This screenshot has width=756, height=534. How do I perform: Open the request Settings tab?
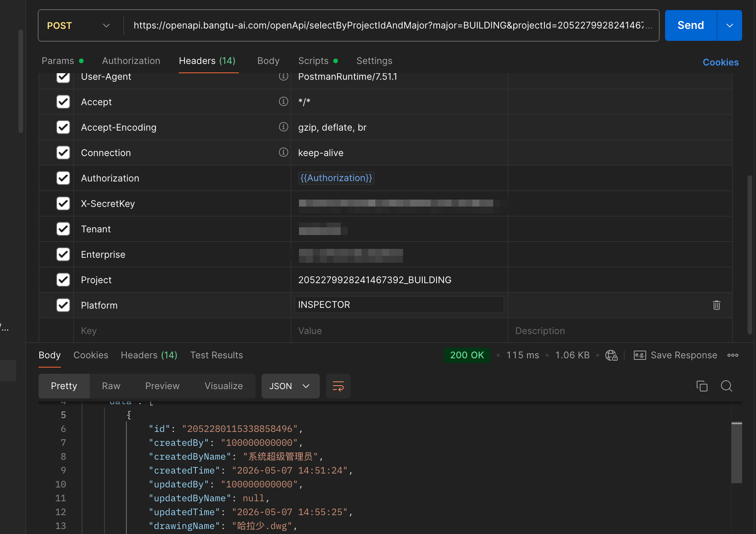(374, 61)
